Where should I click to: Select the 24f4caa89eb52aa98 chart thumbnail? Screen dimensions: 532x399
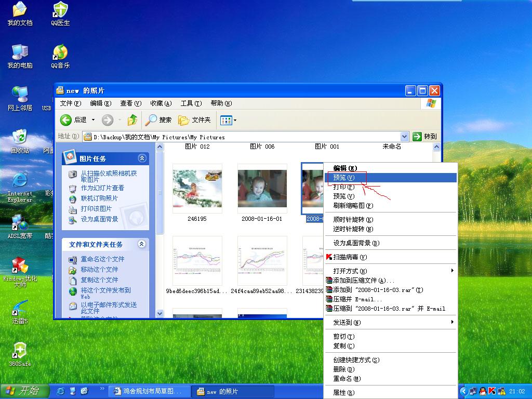262,261
